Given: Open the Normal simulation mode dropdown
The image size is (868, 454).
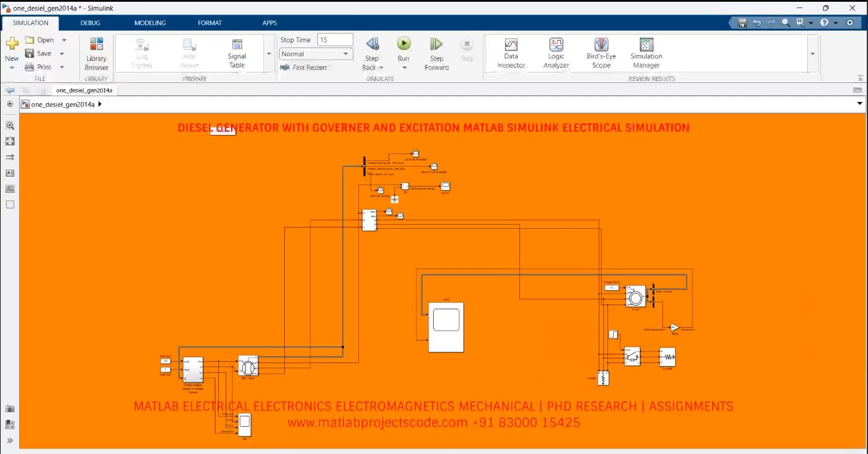Looking at the screenshot, I should [x=316, y=53].
